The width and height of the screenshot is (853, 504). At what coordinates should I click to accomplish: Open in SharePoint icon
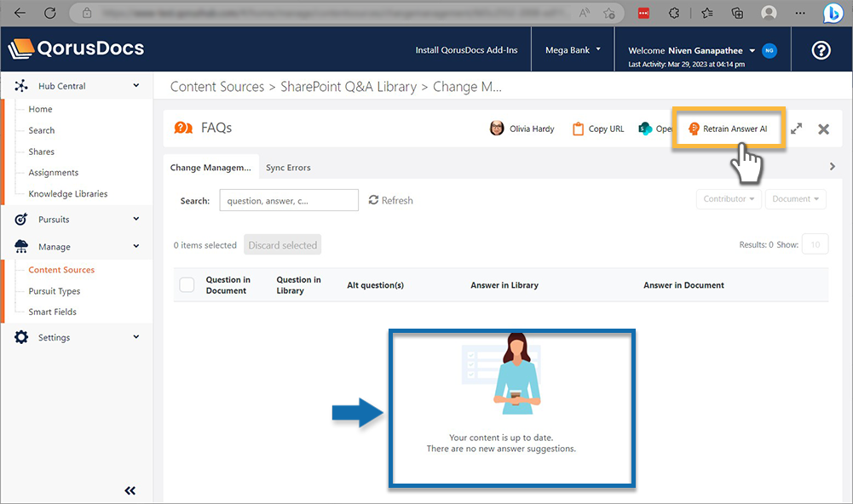pyautogui.click(x=645, y=129)
